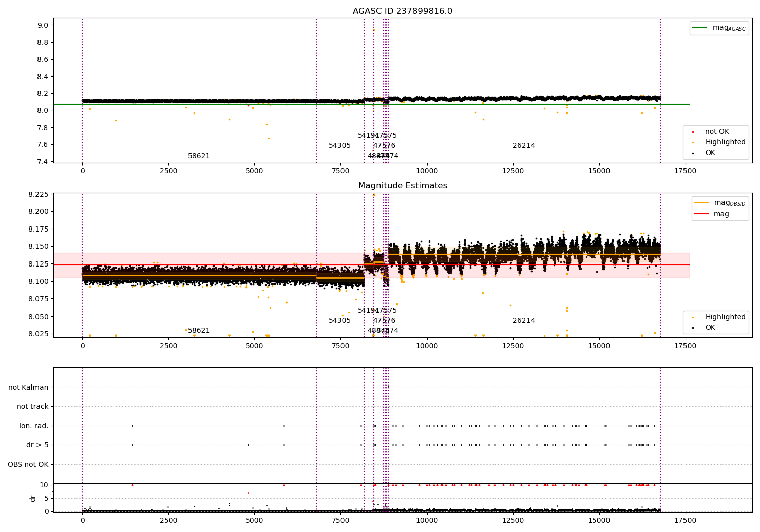
Task: Click the plot title 'AGASC ID 237899816.0'
Action: (402, 11)
